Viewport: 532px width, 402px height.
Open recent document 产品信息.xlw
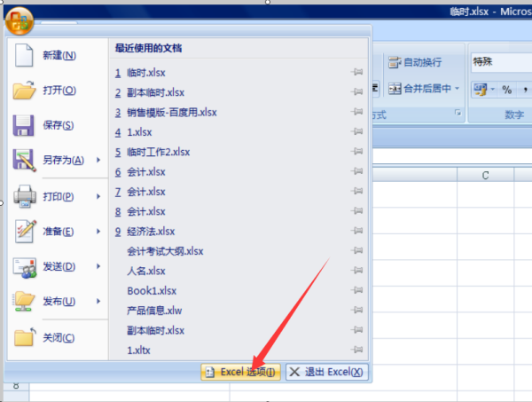click(x=238, y=311)
